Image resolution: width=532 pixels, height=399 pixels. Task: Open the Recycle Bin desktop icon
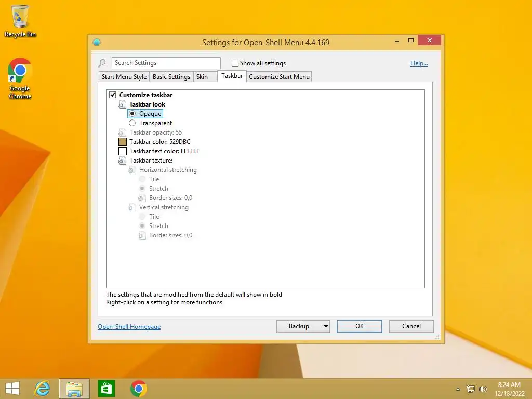[20, 21]
